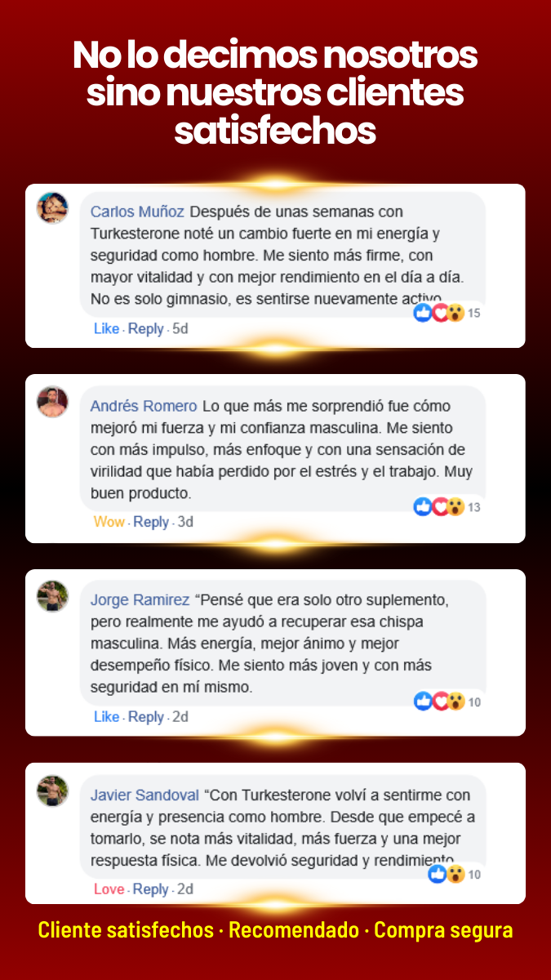The height and width of the screenshot is (980, 551).
Task: Open reaction icons with 15 count
Action: click(447, 313)
